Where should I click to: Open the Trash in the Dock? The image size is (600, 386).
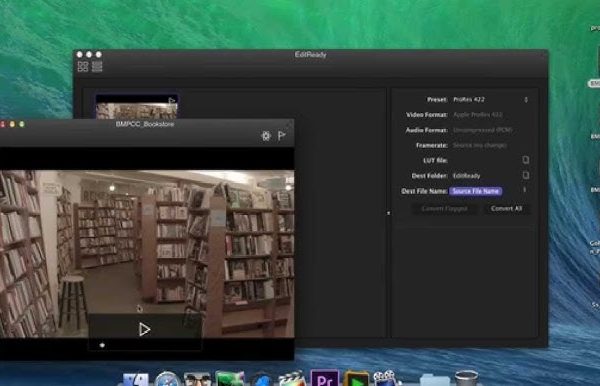(x=466, y=378)
